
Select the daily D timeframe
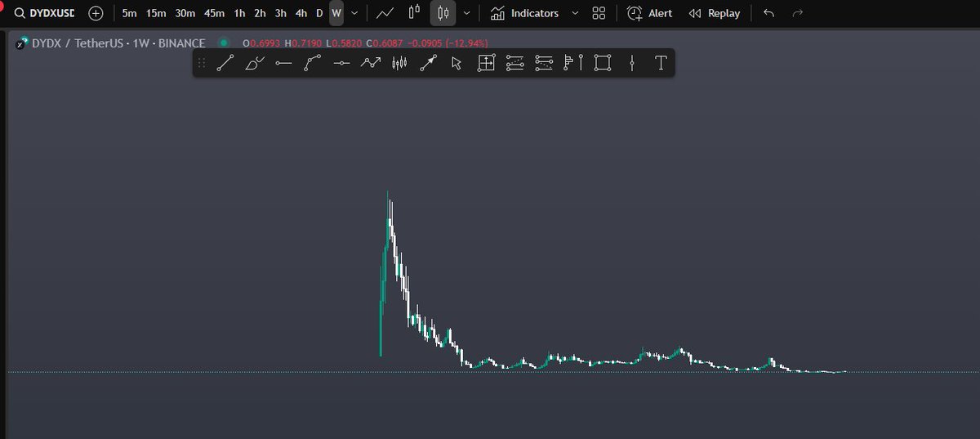[319, 13]
